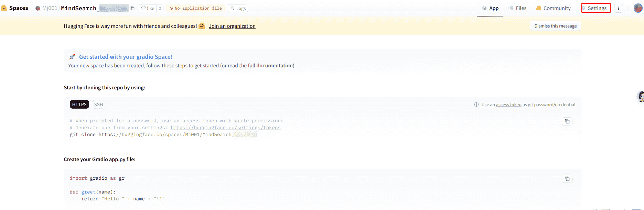The image size is (644, 210).
Task: Open the Logs panel
Action: [x=238, y=8]
